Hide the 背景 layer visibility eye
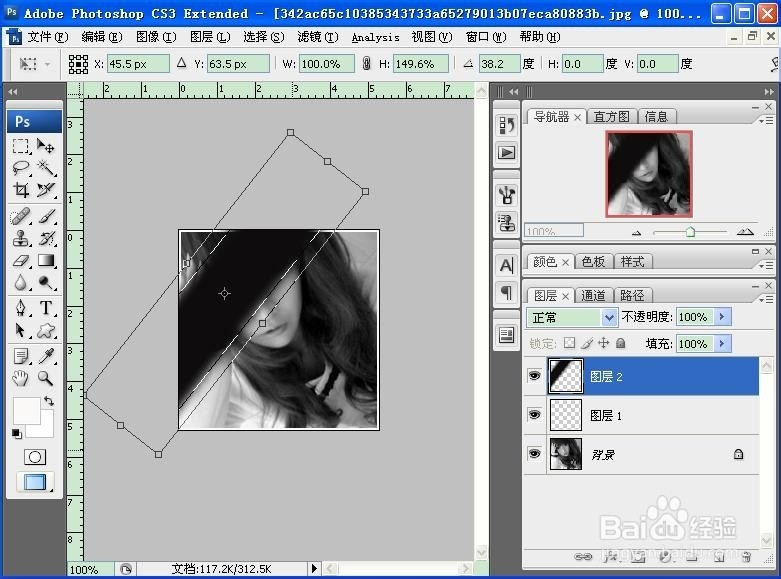Screen dimensions: 781x579 (534, 453)
